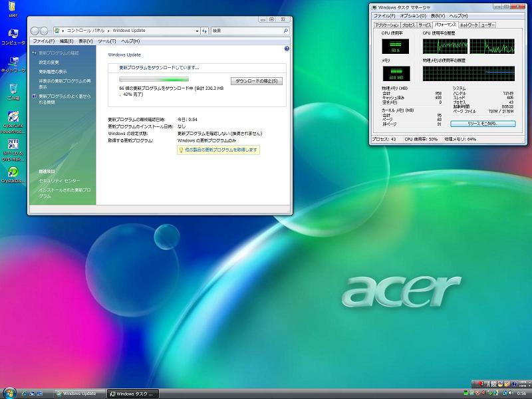This screenshot has height=399, width=532.
Task: Switch to the プロセス tab
Action: pos(408,25)
